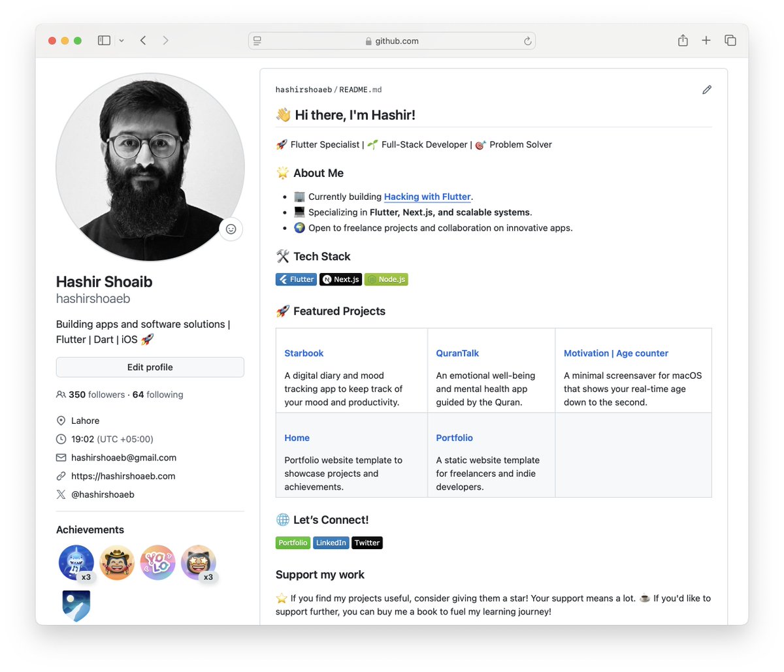Screen dimensions: 784x672
Task: Click the Featured Projects heading
Action: [339, 312]
